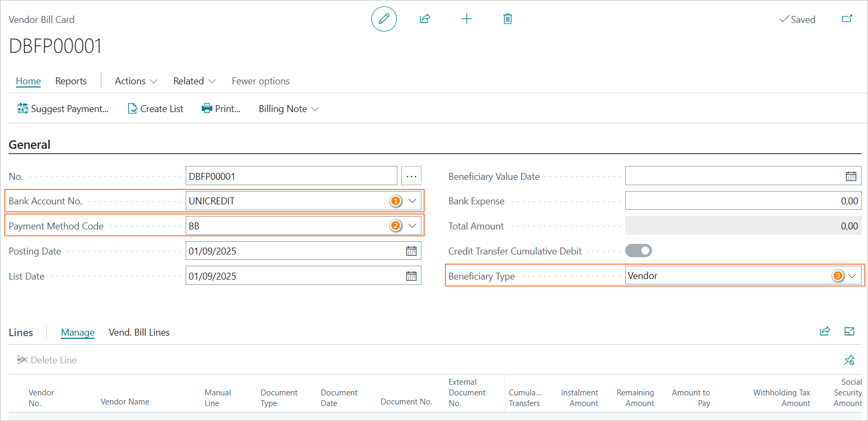This screenshot has height=421, width=868.
Task: Open Beneficiary Value Date calendar
Action: coord(850,176)
